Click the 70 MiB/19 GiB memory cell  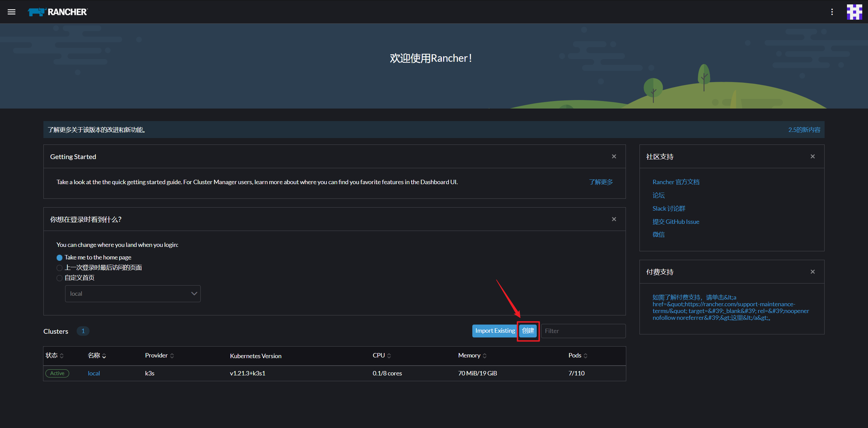(477, 373)
